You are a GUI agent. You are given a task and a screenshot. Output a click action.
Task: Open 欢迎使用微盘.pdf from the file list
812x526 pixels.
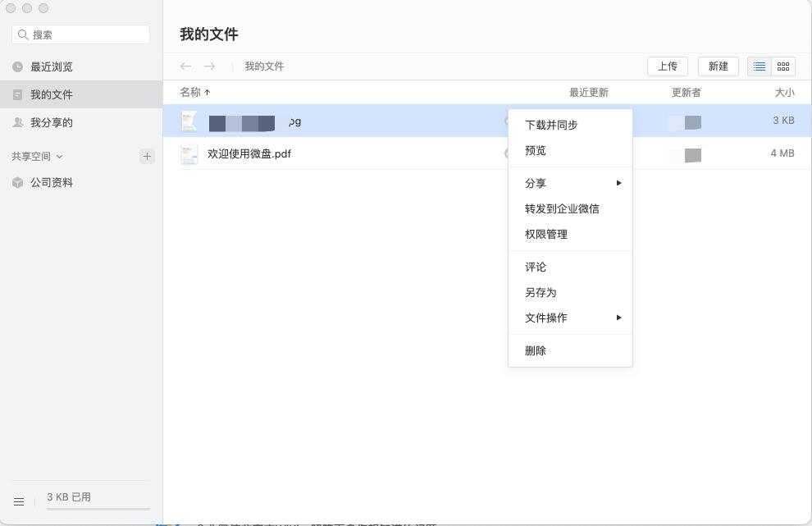pyautogui.click(x=249, y=153)
